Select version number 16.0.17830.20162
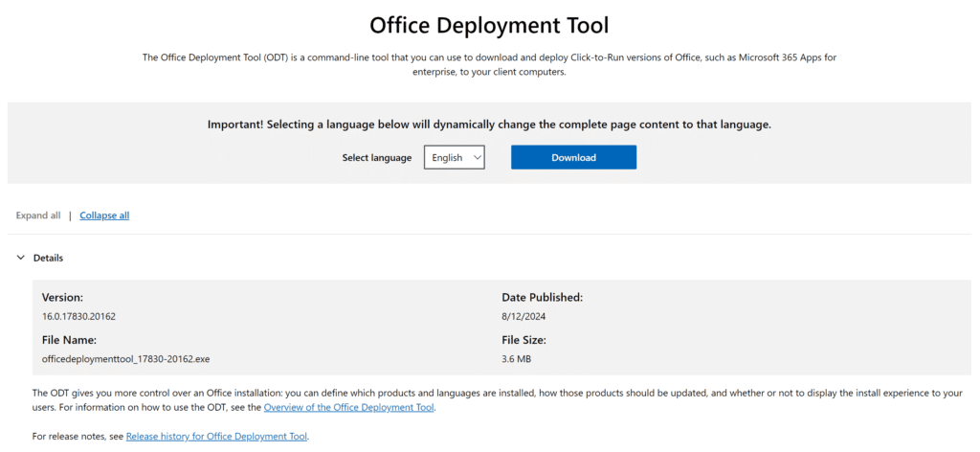 click(x=78, y=316)
